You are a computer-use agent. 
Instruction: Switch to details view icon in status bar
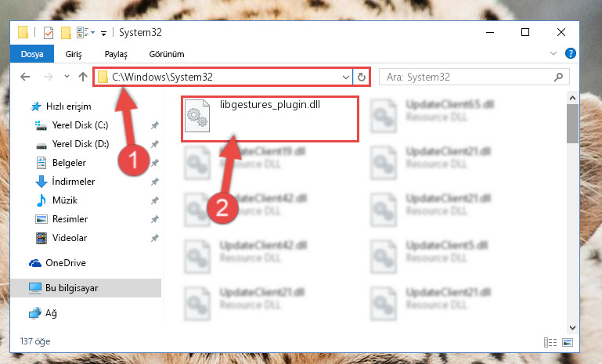tap(550, 342)
